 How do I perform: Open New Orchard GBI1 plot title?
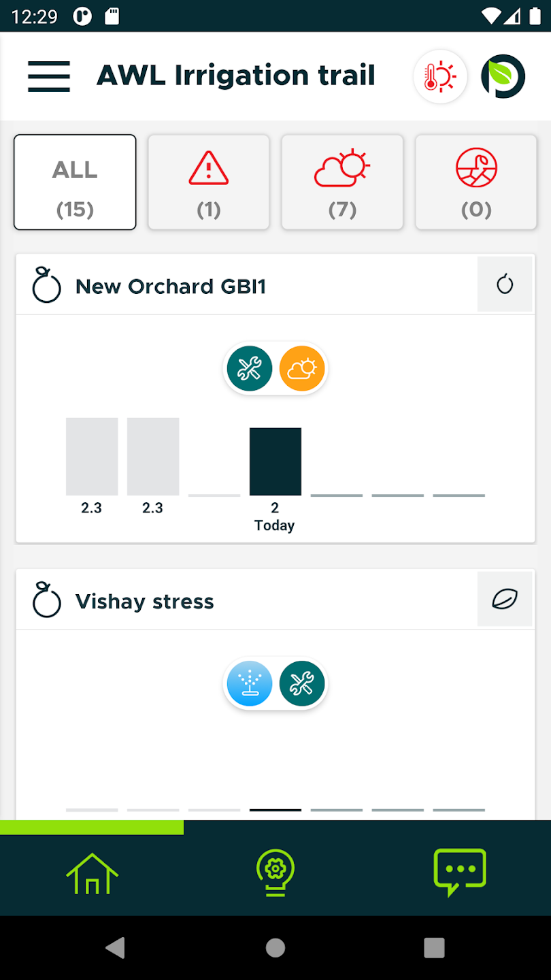pyautogui.click(x=170, y=287)
